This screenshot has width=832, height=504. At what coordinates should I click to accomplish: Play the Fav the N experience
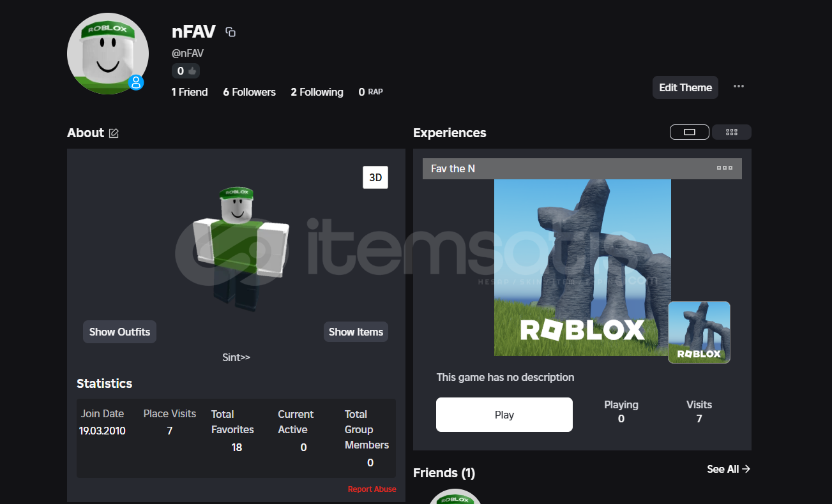click(x=504, y=415)
